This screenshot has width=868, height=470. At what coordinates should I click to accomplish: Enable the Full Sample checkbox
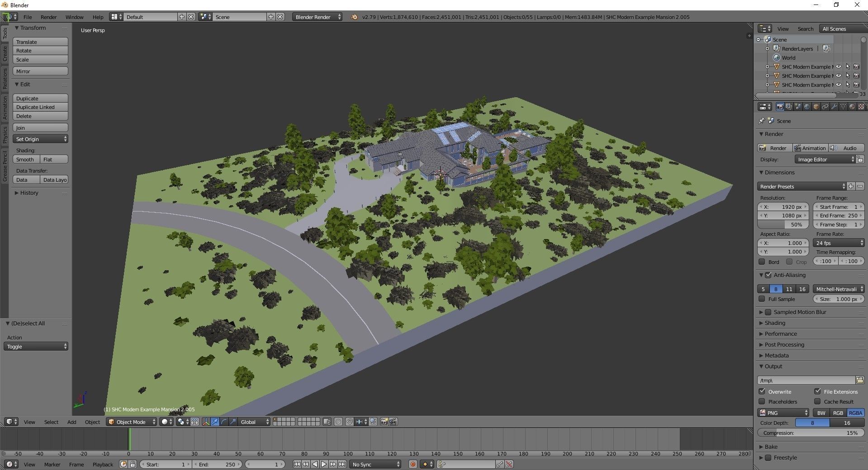coord(762,299)
